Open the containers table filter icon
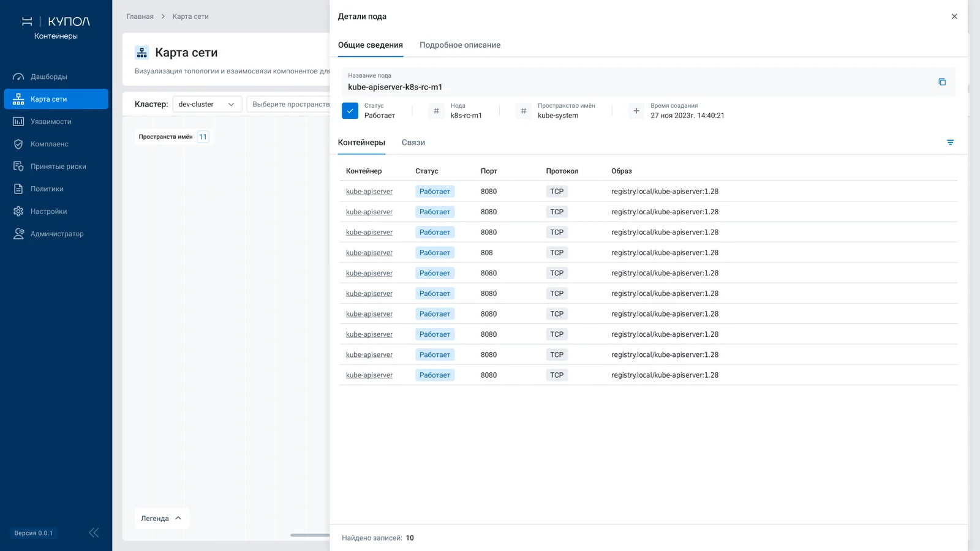Viewport: 980px width, 551px height. [x=950, y=143]
